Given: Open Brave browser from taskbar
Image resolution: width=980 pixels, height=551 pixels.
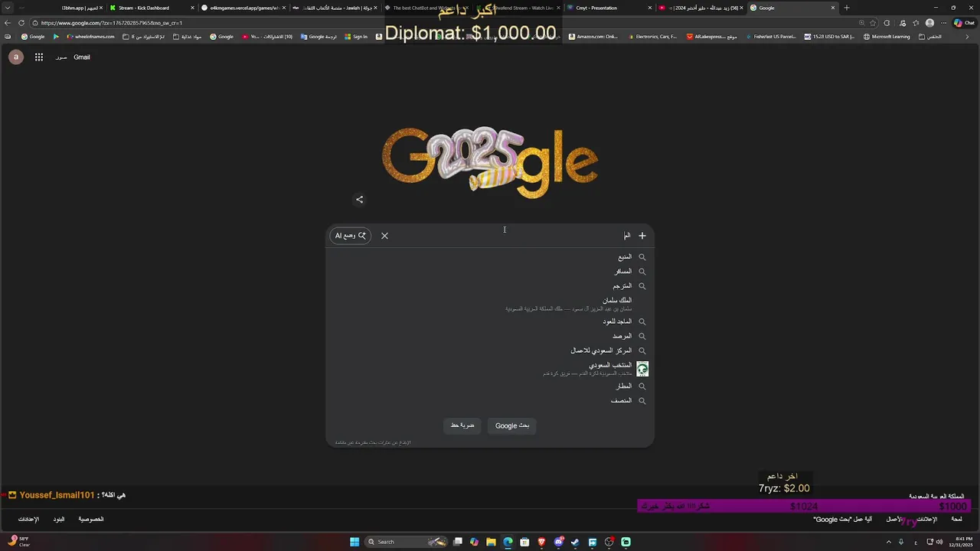Looking at the screenshot, I should [x=541, y=542].
